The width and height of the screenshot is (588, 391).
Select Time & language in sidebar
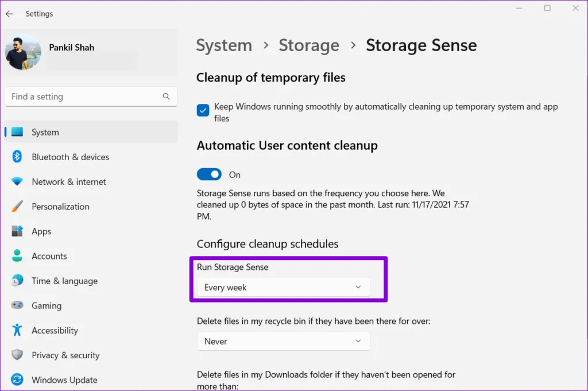click(x=64, y=281)
